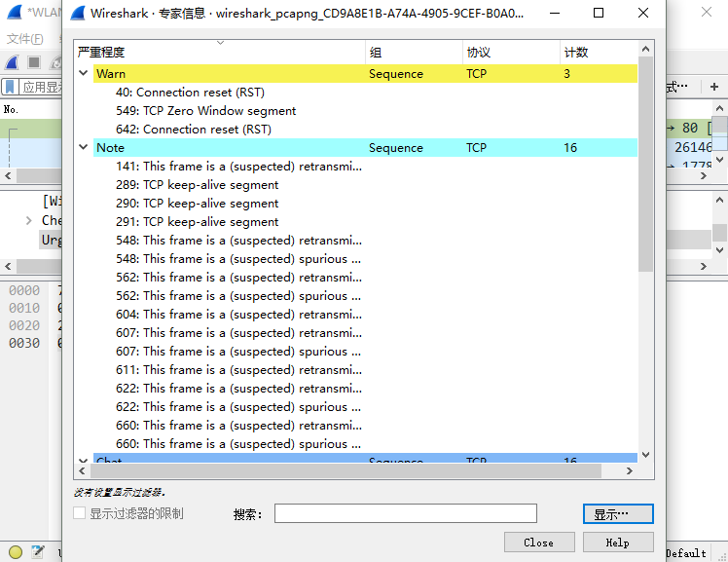Viewport: 728px width, 562px height.
Task: Click expert list scroll-down arrow
Action: point(645,455)
